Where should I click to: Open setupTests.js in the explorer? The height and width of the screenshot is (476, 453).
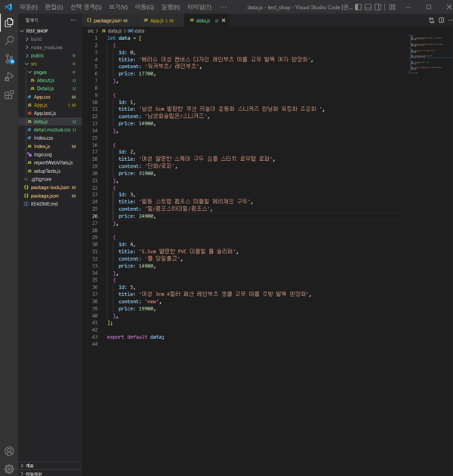coord(50,171)
